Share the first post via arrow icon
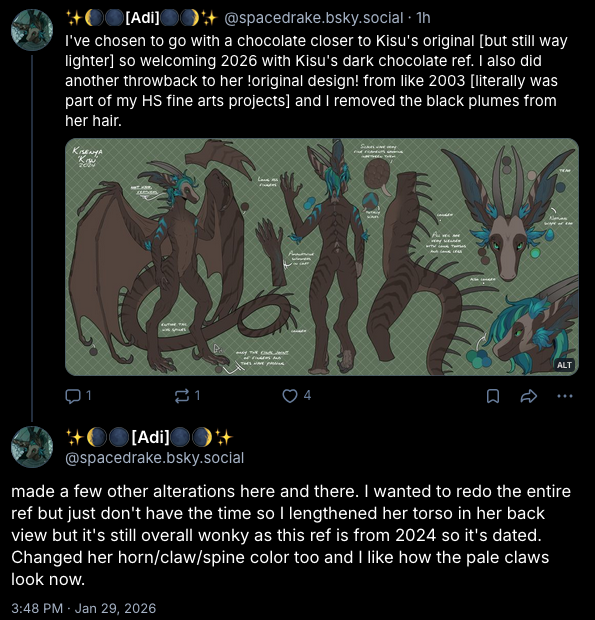Image resolution: width=595 pixels, height=620 pixels. (x=529, y=396)
